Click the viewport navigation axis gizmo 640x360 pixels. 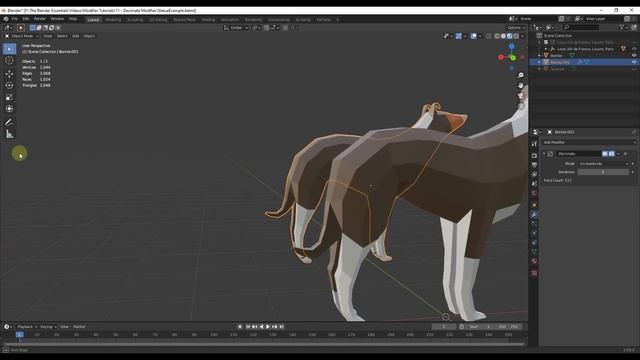[x=511, y=57]
